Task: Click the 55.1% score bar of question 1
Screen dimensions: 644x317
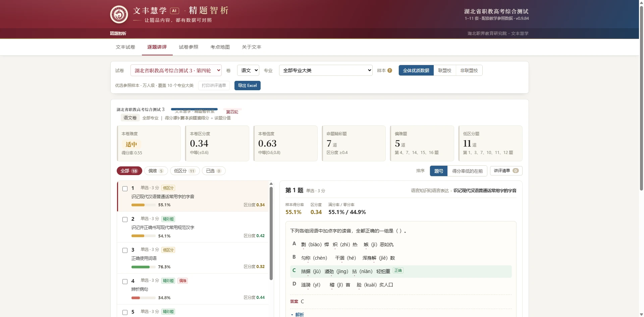Action: 144,205
